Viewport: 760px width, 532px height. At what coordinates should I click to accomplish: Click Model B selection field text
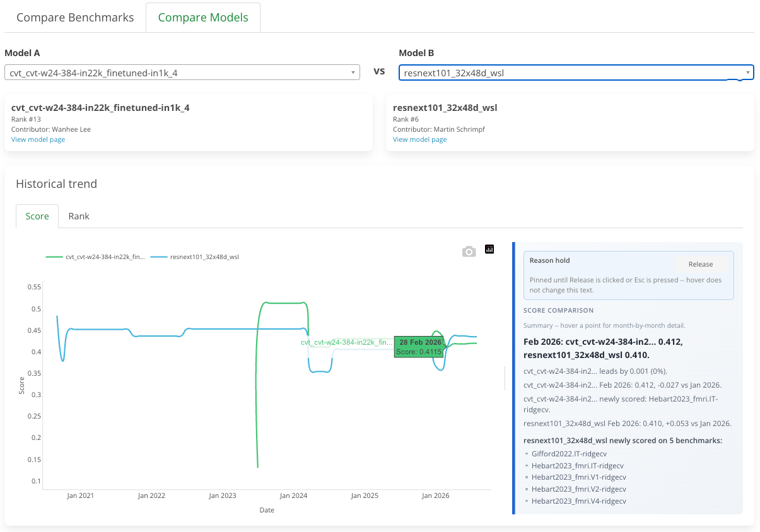(453, 73)
